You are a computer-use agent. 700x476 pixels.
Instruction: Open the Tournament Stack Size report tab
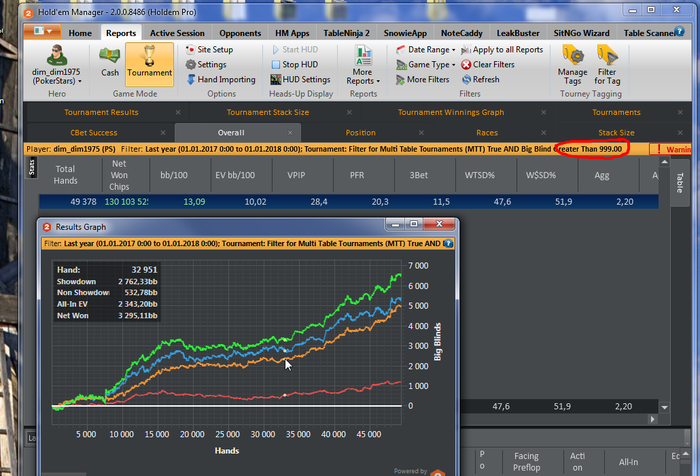click(x=267, y=112)
